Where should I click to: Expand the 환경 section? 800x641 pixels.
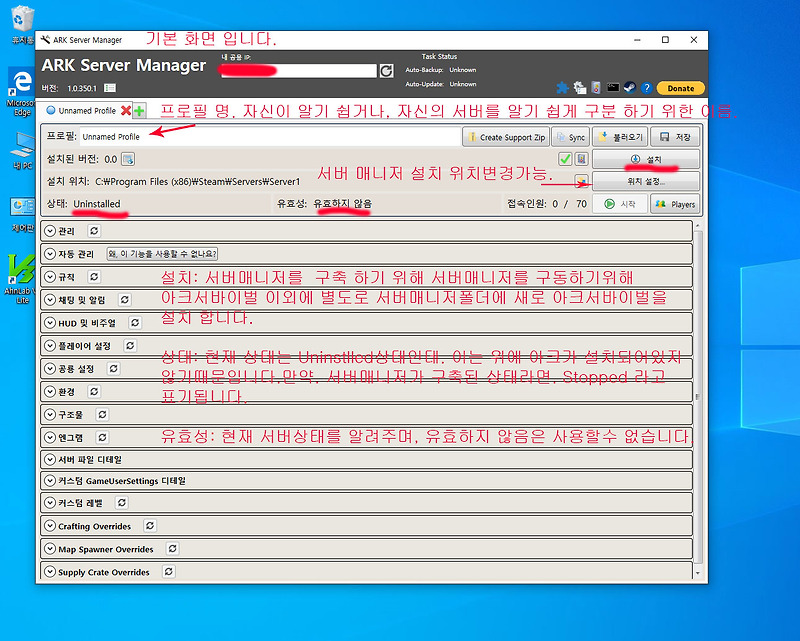pos(49,391)
